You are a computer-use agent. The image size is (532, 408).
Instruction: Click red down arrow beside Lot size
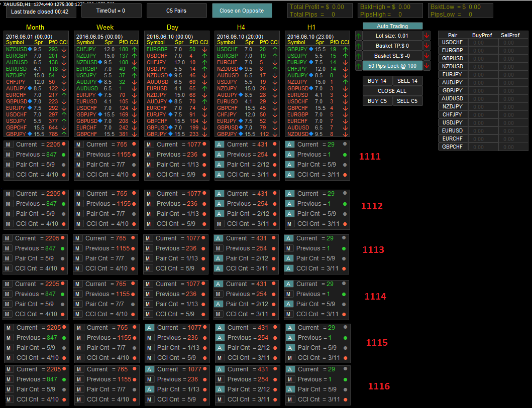pos(427,36)
